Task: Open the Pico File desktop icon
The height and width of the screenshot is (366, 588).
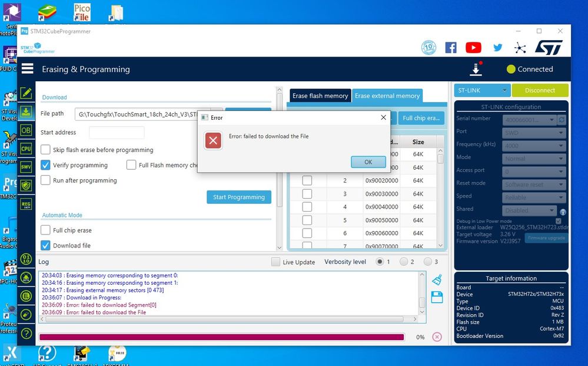Action: point(82,12)
